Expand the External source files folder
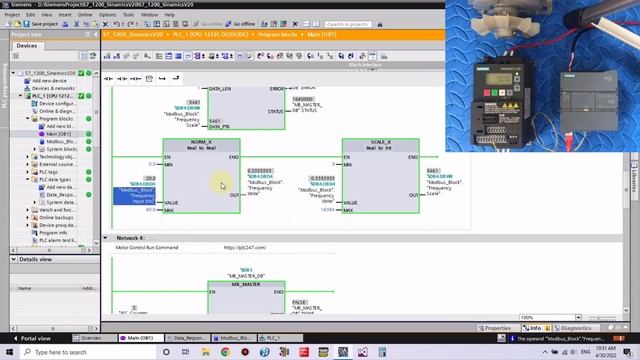Viewport: 640px width, 360px height. (x=28, y=164)
